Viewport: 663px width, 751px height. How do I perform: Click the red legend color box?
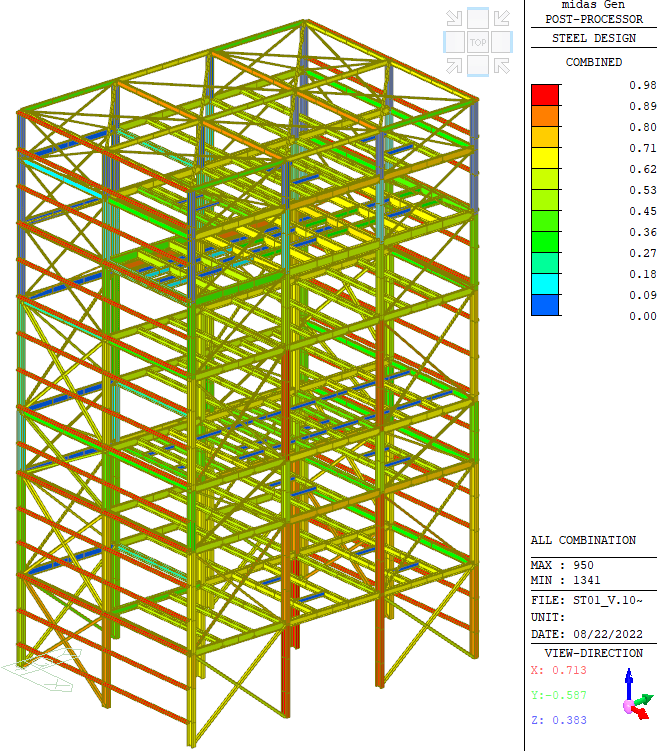pos(545,95)
